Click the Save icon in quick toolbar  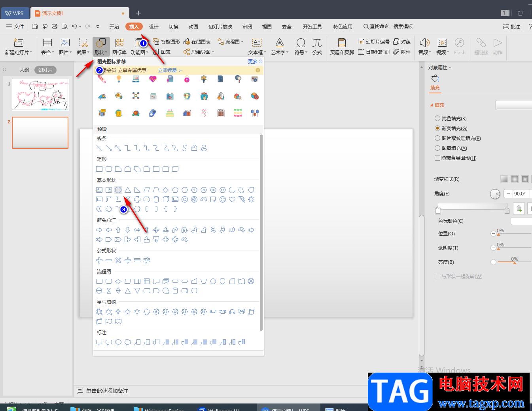35,27
